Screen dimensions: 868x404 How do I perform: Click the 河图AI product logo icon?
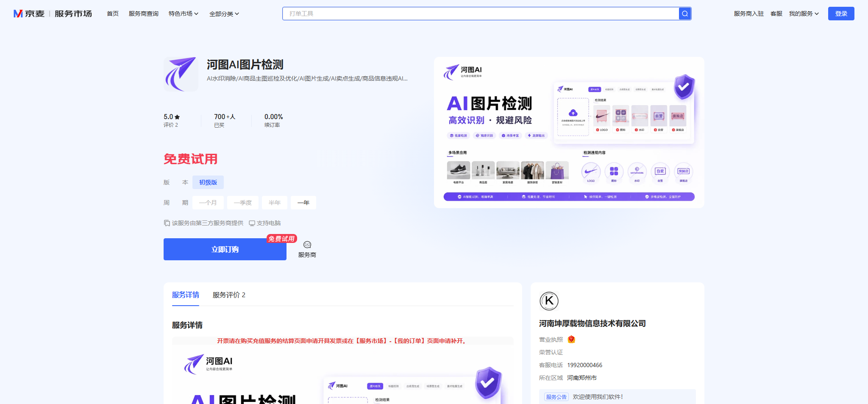181,74
